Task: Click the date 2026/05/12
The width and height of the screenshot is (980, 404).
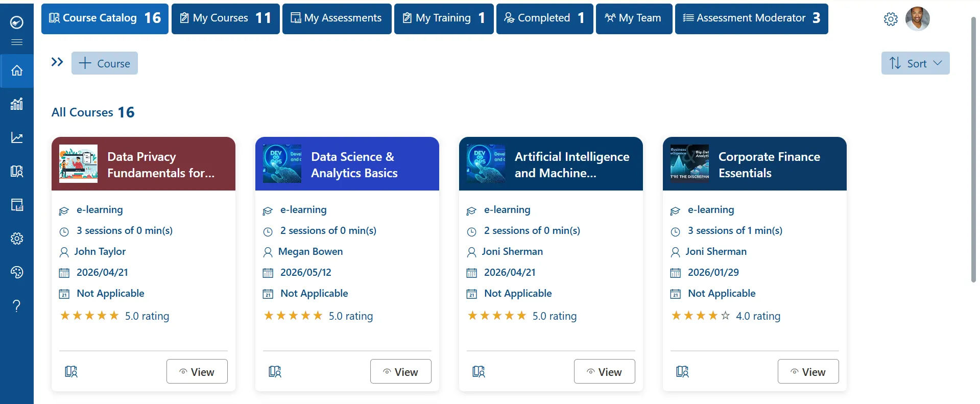Action: (x=306, y=273)
